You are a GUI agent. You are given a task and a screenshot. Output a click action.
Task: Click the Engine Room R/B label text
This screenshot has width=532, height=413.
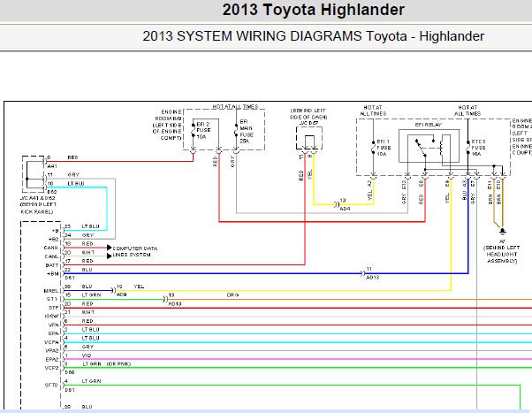[x=167, y=125]
